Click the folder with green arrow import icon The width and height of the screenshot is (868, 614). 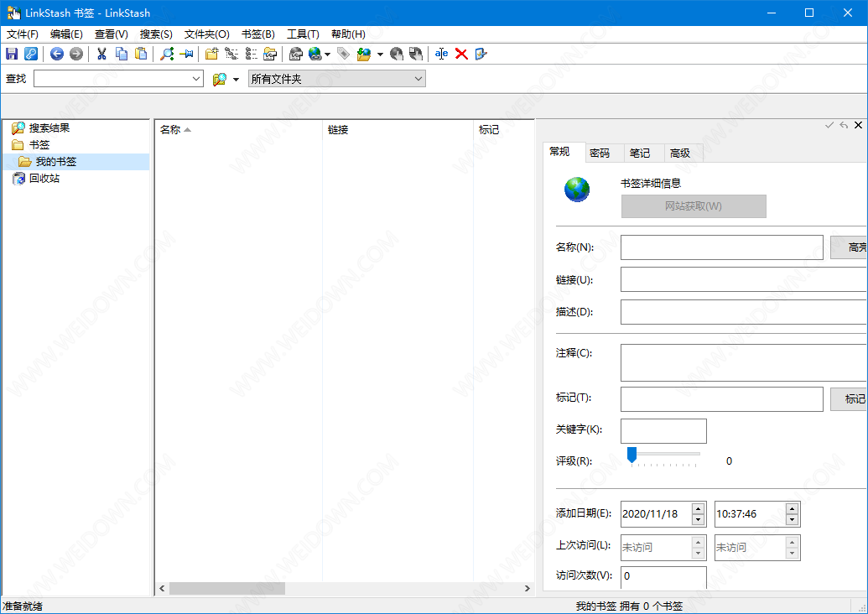364,54
